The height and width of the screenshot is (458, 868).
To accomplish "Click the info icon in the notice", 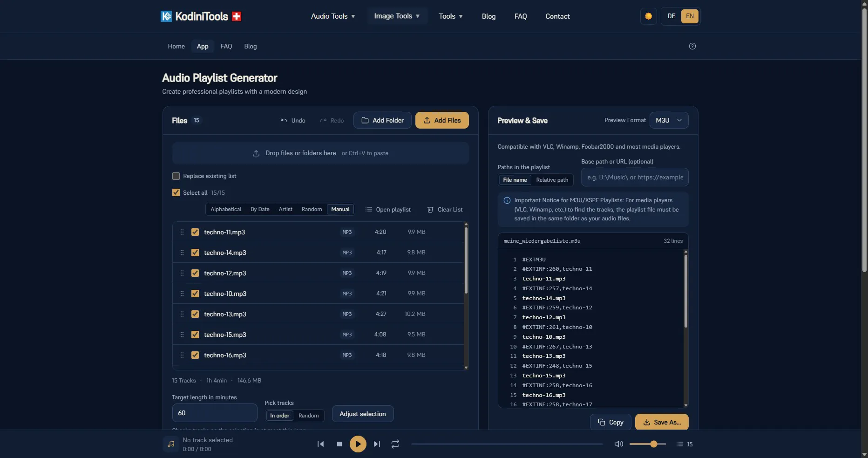I will click(507, 200).
